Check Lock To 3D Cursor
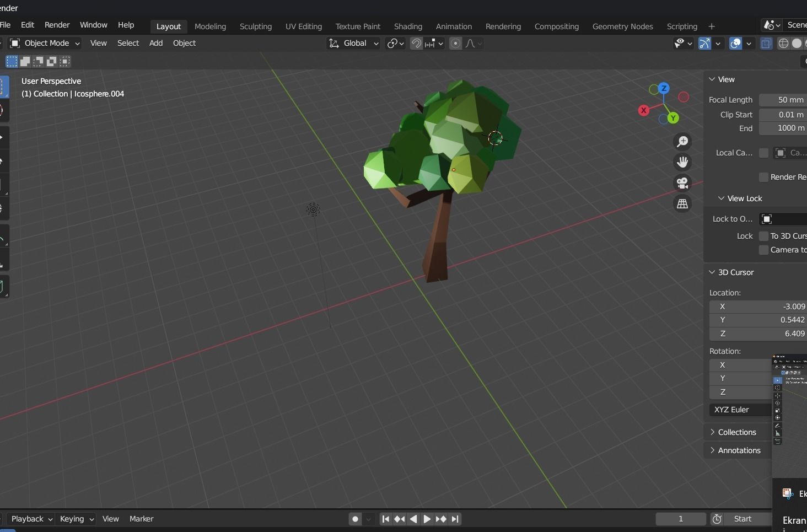Image resolution: width=807 pixels, height=532 pixels. pos(763,236)
